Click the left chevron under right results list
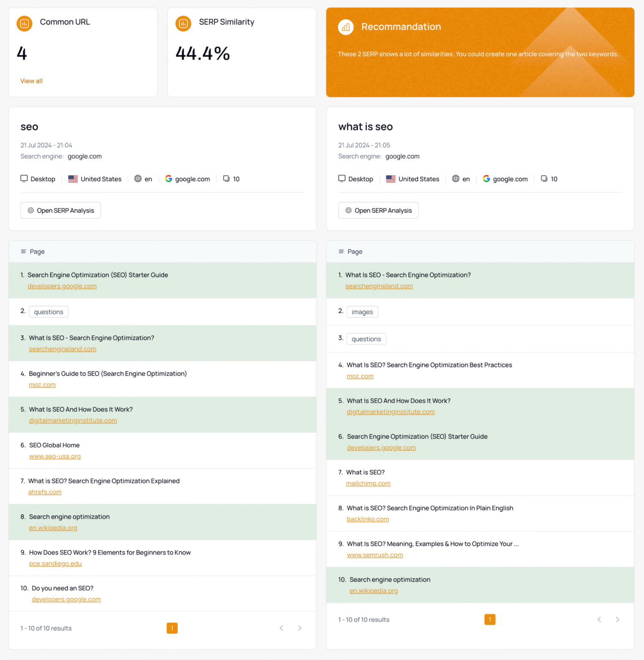The image size is (644, 660). [x=599, y=619]
